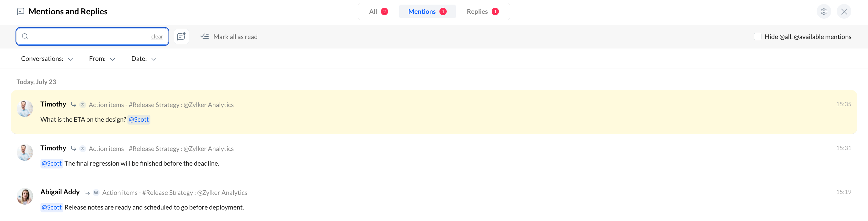Screen dimensions: 868x221
Task: Click the Mentions and Replies header icon
Action: coord(21,11)
